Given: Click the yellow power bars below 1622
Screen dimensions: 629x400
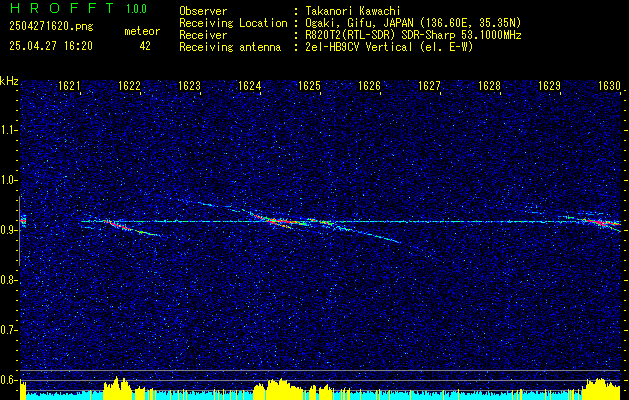Looking at the screenshot, I should click(117, 388).
